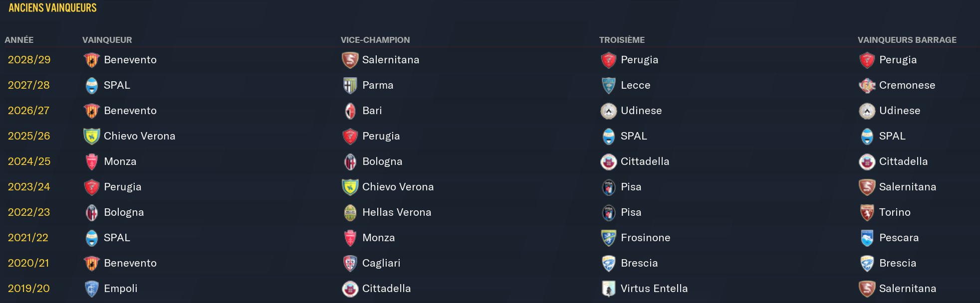Click the Virtus Entella crest icon

(608, 289)
